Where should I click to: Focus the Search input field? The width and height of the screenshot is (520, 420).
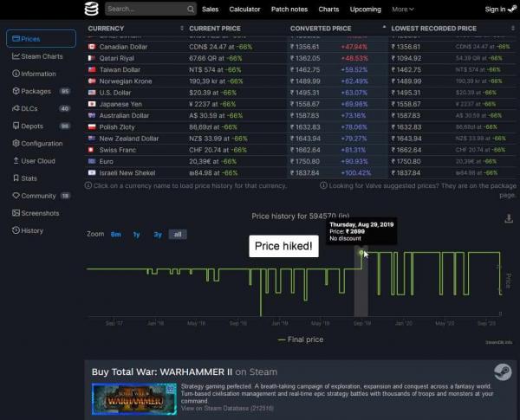point(151,9)
